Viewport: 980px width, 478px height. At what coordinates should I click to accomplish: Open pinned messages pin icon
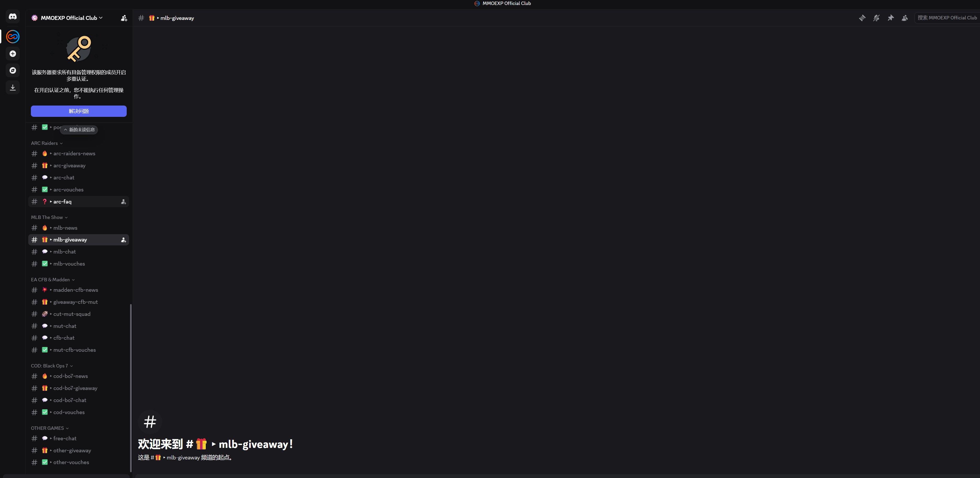(890, 18)
